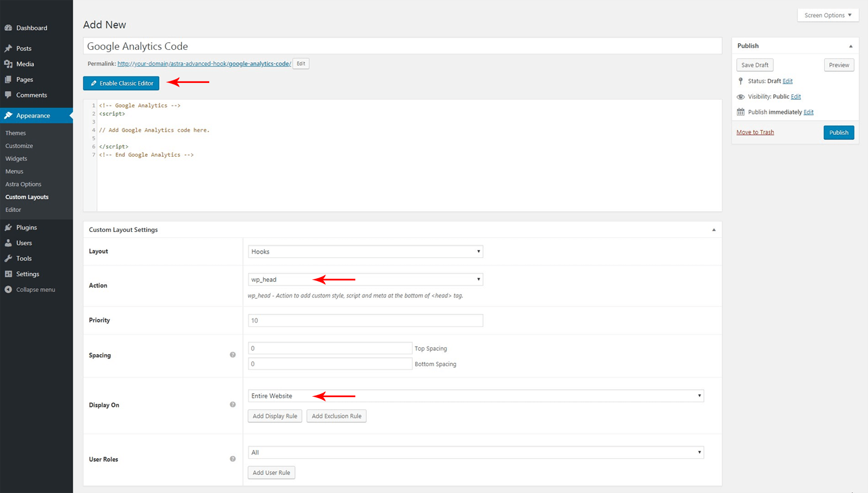Click the Appearance paintbrush icon
868x493 pixels.
(x=8, y=116)
